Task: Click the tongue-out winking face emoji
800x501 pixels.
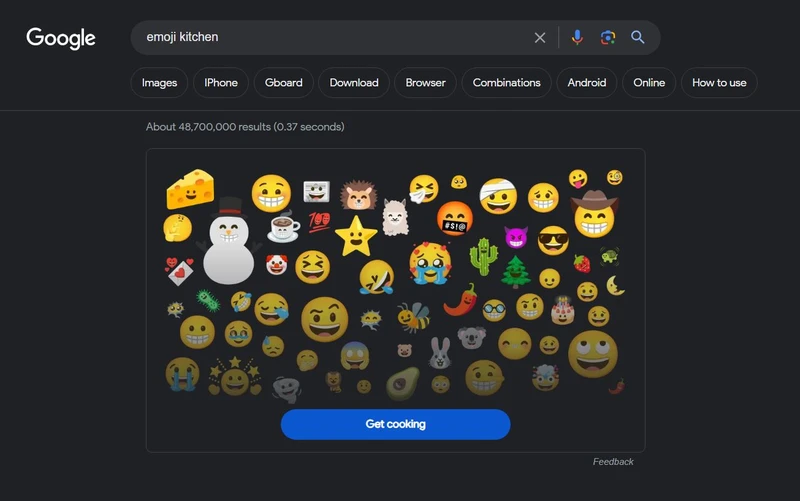Action: click(x=578, y=179)
